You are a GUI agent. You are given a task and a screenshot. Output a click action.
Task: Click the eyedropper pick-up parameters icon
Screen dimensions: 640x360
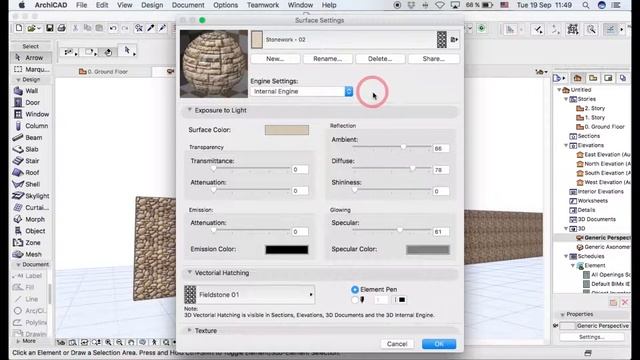(151, 28)
